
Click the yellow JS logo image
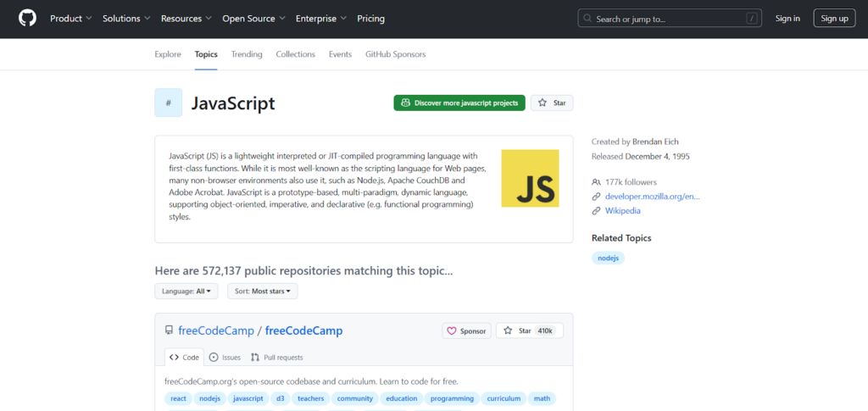click(x=530, y=178)
